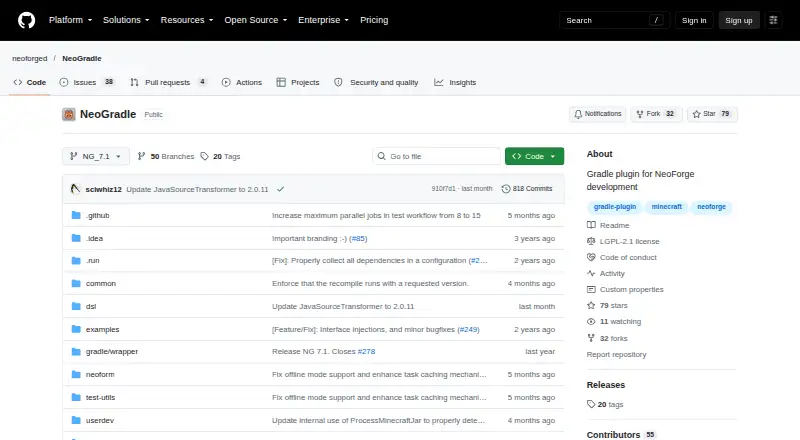Viewport: 800px width, 440px height.
Task: Click the .run folder icon
Action: coord(76,260)
